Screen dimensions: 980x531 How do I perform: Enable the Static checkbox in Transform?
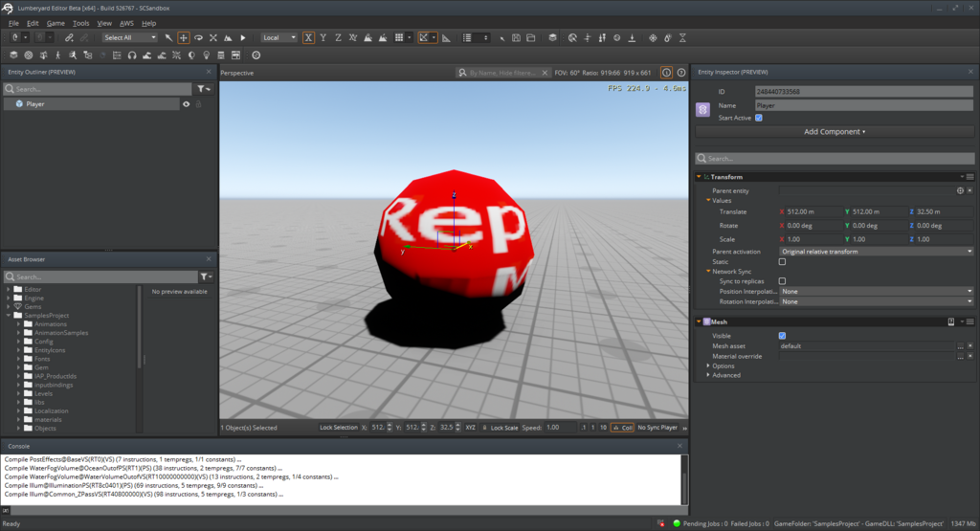click(782, 261)
